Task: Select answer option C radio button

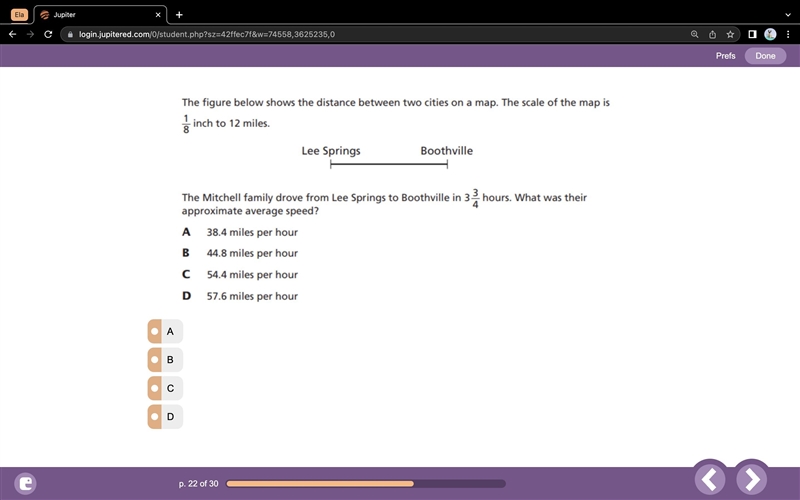Action: tap(165, 388)
